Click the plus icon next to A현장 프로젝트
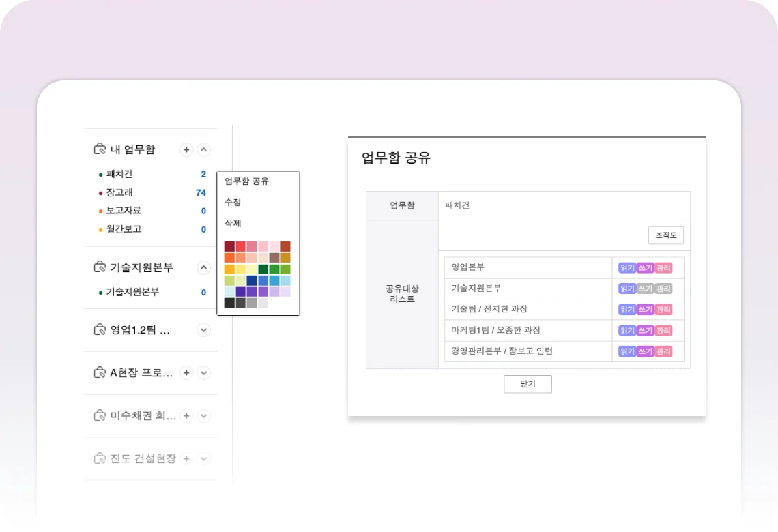The image size is (778, 532). tap(186, 373)
